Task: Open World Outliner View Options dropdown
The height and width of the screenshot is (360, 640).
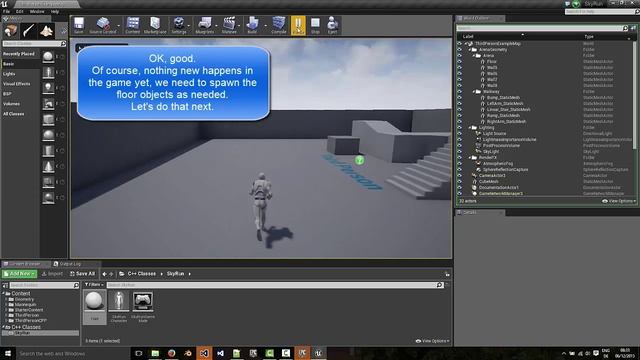Action: tap(619, 201)
